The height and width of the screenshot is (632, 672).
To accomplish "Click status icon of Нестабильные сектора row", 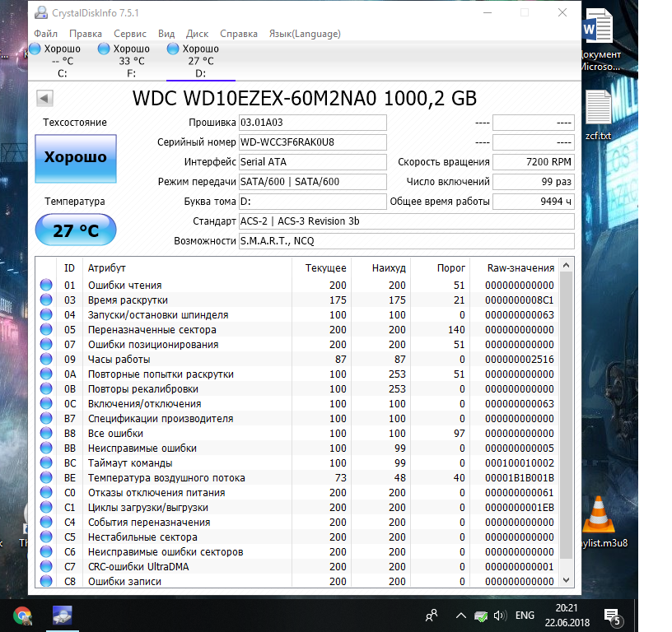I will tap(46, 537).
